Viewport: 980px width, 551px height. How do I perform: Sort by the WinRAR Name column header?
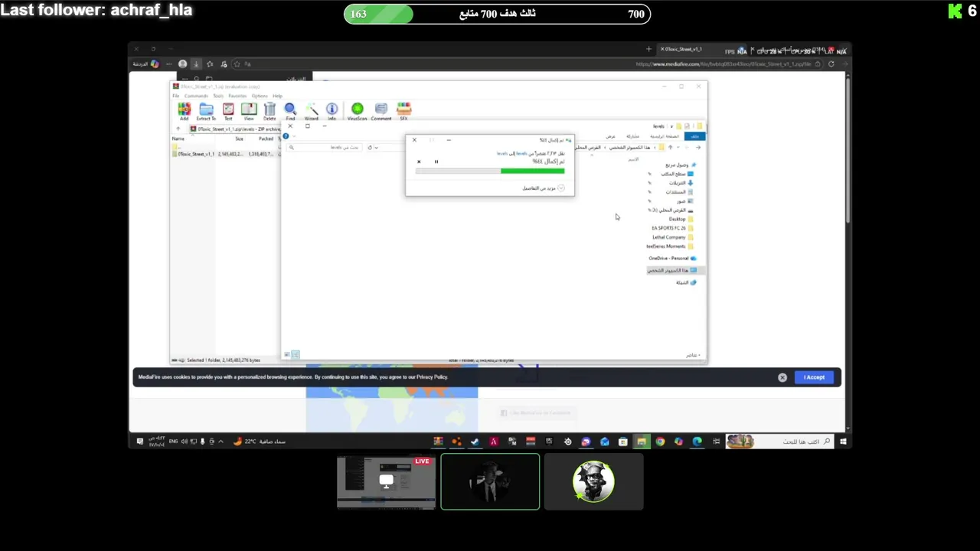click(178, 139)
